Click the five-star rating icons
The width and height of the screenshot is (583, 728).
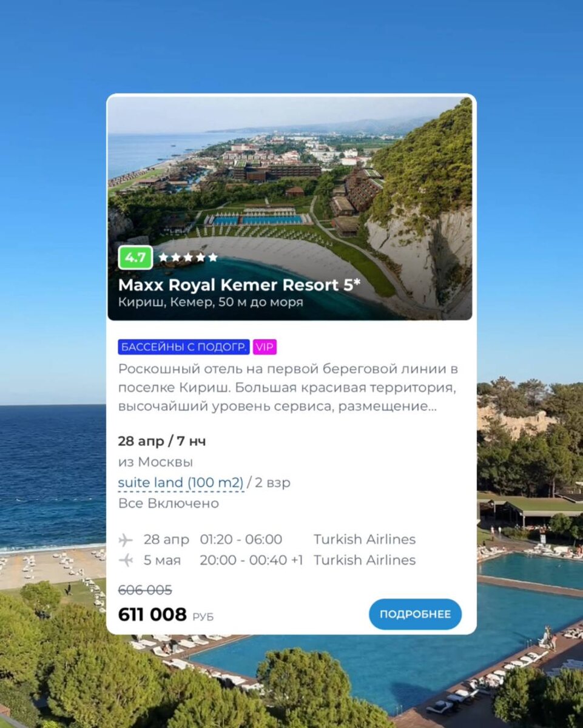click(188, 257)
